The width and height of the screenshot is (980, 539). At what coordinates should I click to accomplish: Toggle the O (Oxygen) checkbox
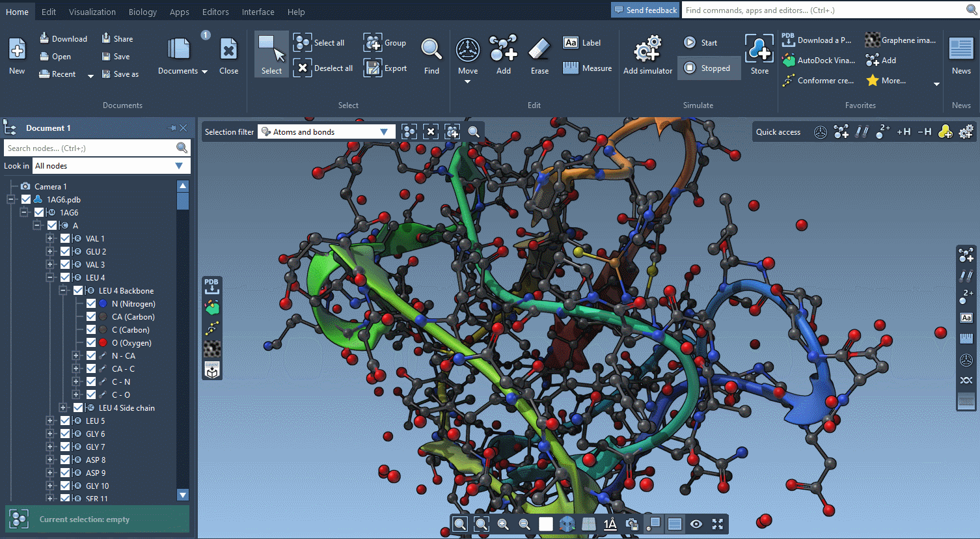91,342
